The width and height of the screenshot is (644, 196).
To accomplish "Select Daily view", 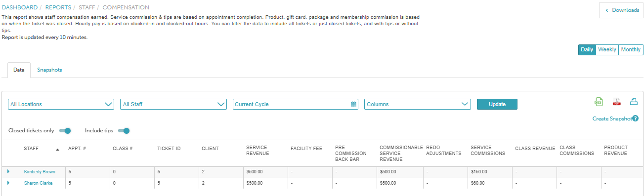I will pos(587,50).
